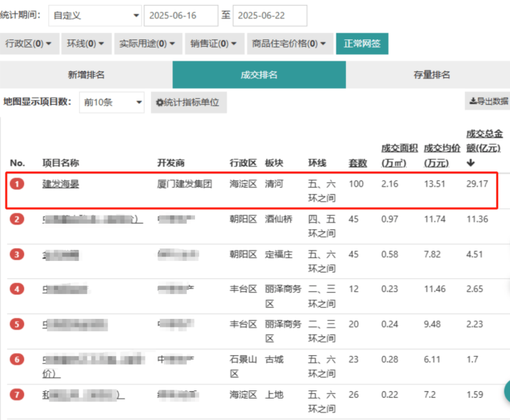The height and width of the screenshot is (420, 510).
Task: Switch to the 新增排名 tab
Action: coord(86,74)
